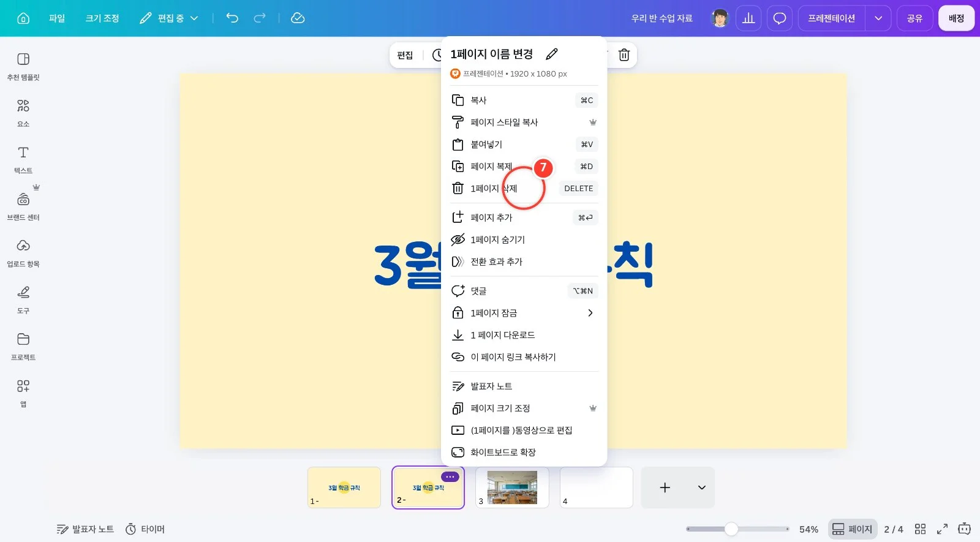Image resolution: width=980 pixels, height=542 pixels.
Task: Select the first page thumbnail
Action: [344, 487]
